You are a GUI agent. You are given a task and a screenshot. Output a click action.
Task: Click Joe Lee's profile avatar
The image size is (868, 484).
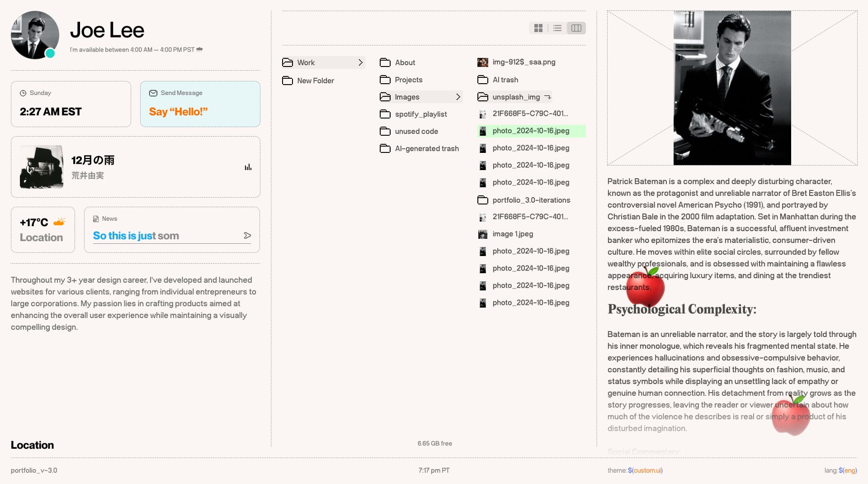35,35
